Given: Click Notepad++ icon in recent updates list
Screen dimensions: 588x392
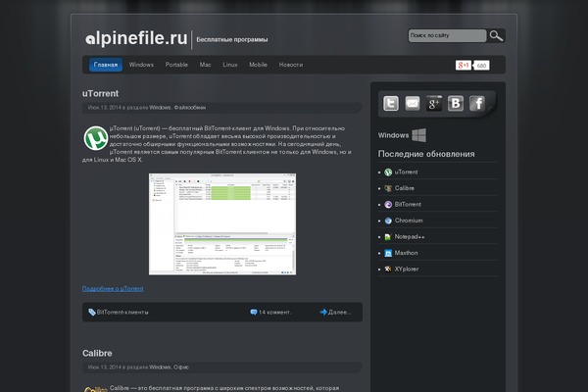Looking at the screenshot, I should (388, 237).
